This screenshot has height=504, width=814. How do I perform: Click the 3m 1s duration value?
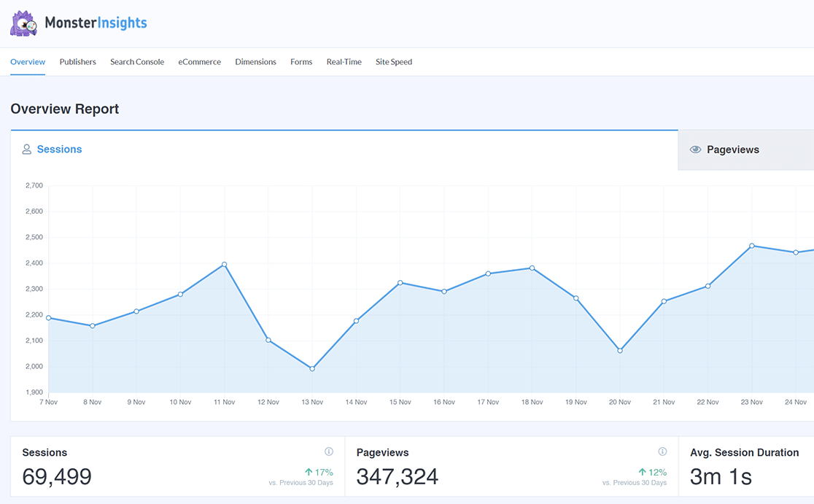(x=721, y=476)
